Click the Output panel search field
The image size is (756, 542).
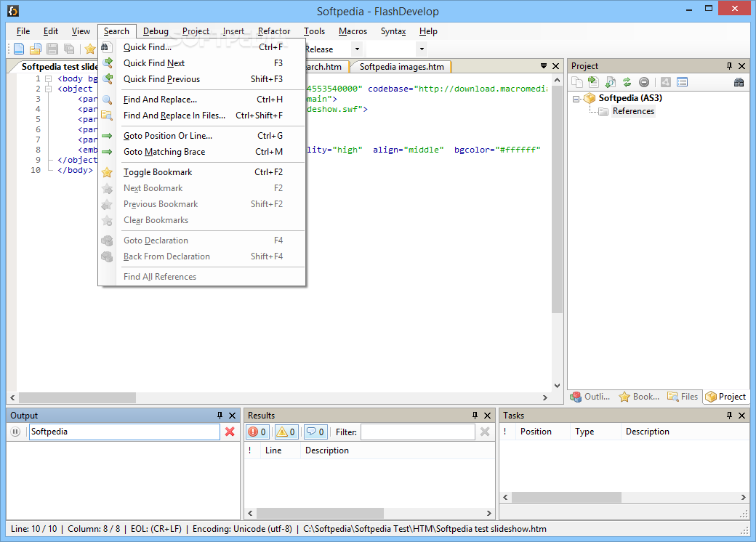coord(124,432)
